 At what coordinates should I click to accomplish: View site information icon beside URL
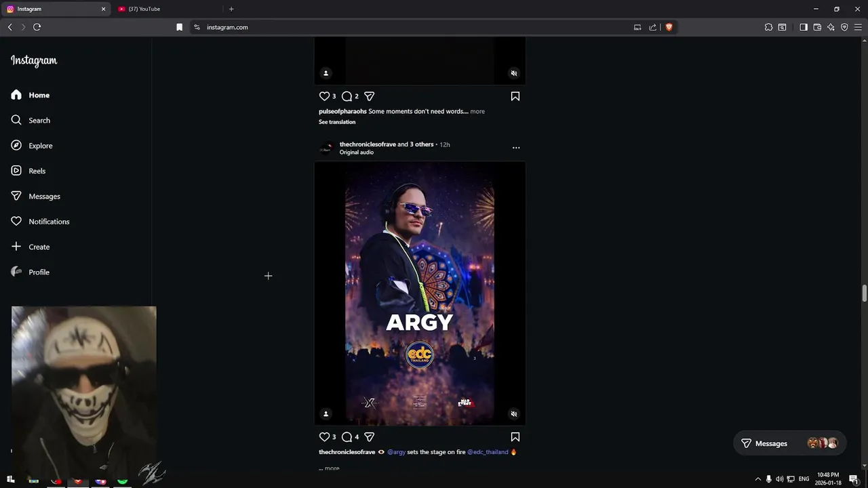tap(197, 27)
